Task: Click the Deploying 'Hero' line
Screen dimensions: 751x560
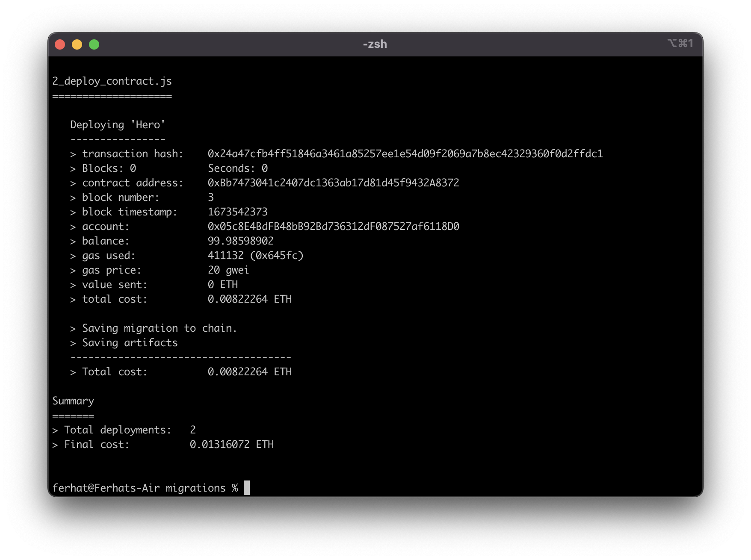Action: [x=118, y=125]
